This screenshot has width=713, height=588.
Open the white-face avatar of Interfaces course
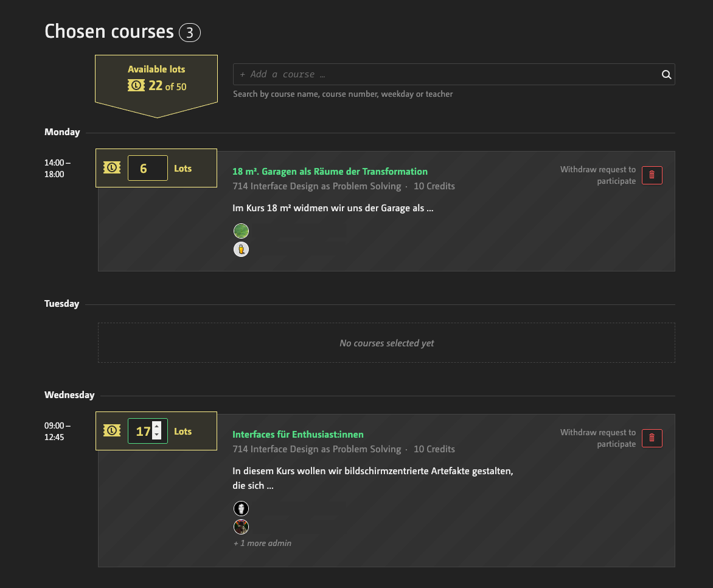tap(241, 508)
